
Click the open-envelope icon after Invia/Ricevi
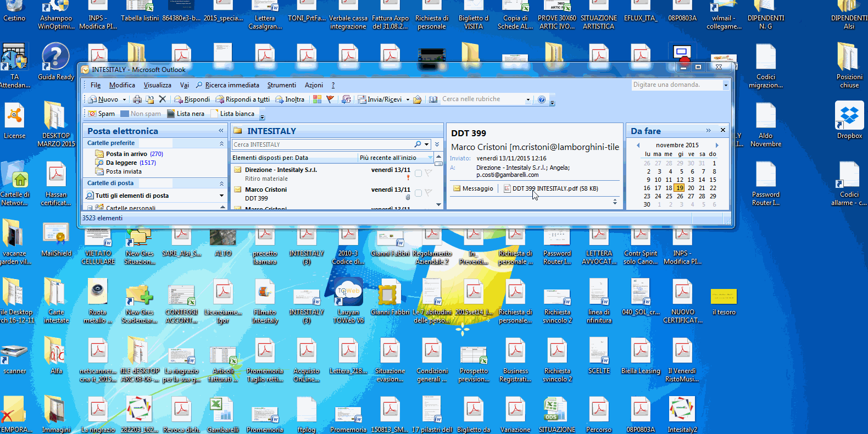(x=418, y=99)
